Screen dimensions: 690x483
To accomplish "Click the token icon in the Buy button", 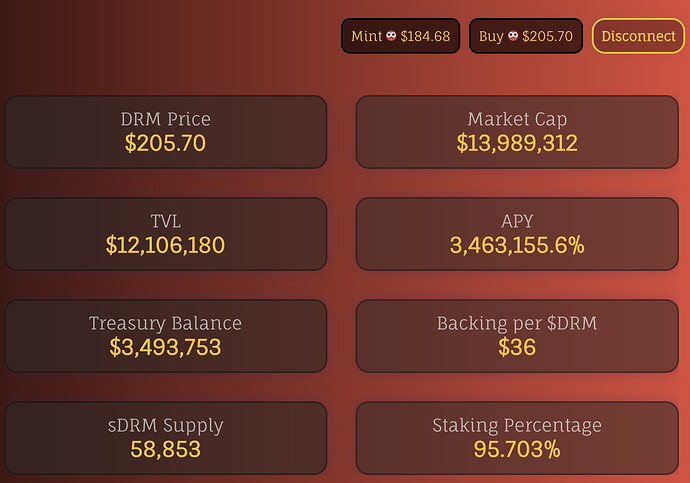I will (513, 36).
